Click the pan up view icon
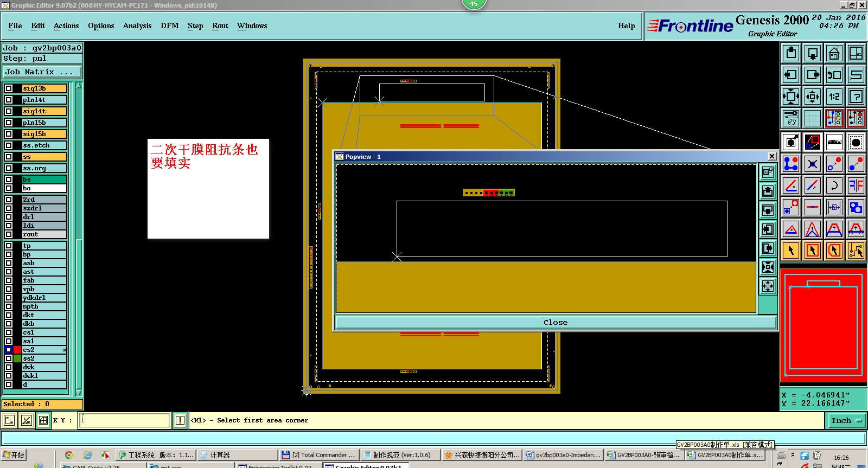 [x=791, y=53]
